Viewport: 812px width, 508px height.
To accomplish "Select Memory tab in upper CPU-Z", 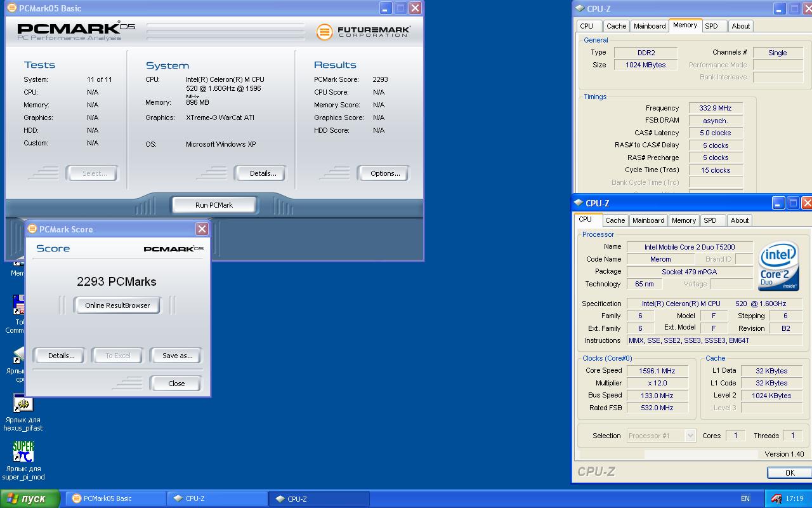I will [685, 25].
